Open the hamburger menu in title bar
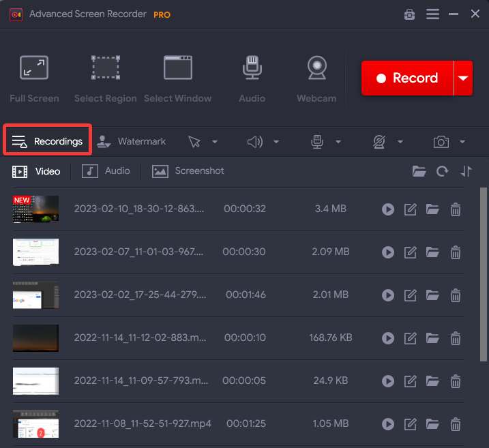This screenshot has height=448, width=489. (x=432, y=14)
